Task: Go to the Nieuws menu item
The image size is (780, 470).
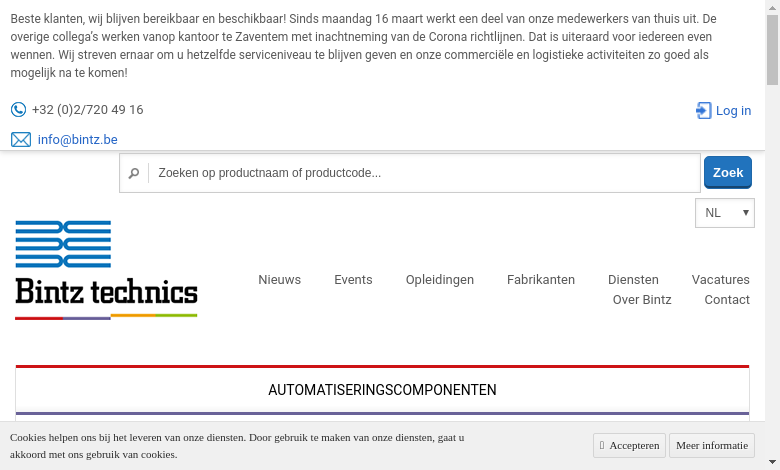Action: point(279,280)
